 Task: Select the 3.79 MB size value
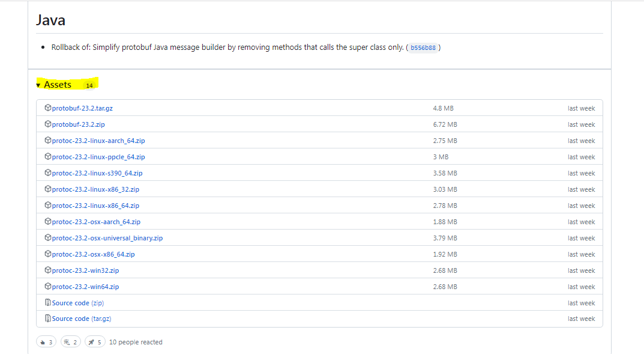point(445,238)
